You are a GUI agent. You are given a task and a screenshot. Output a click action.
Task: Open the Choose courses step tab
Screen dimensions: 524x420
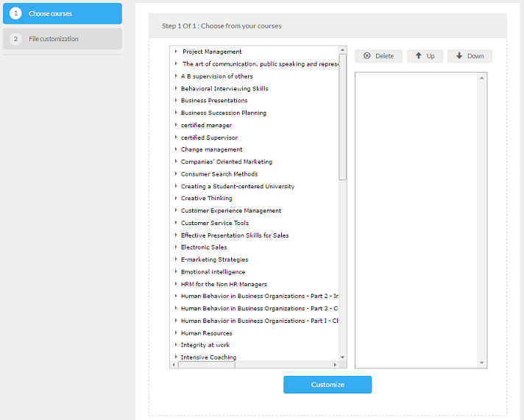62,13
